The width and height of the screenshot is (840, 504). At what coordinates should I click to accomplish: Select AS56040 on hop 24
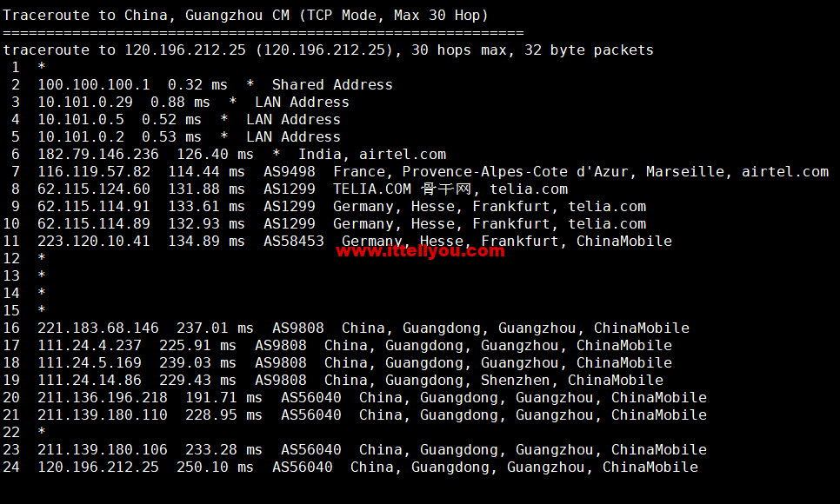(x=302, y=467)
